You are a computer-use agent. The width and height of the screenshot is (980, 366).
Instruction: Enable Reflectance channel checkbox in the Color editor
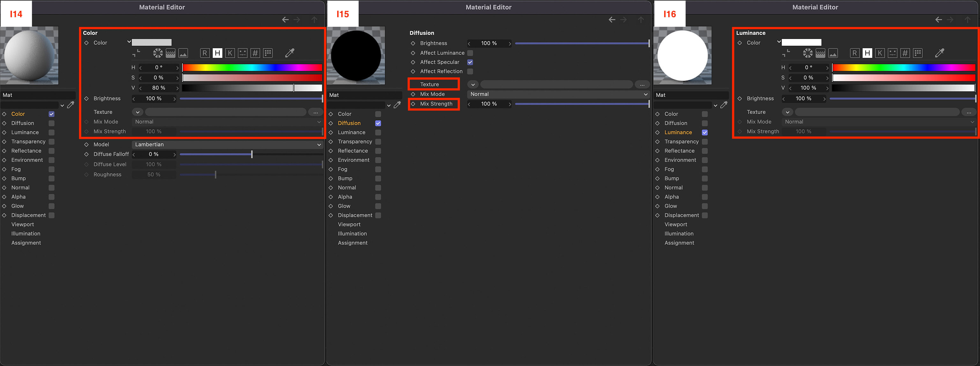(51, 151)
